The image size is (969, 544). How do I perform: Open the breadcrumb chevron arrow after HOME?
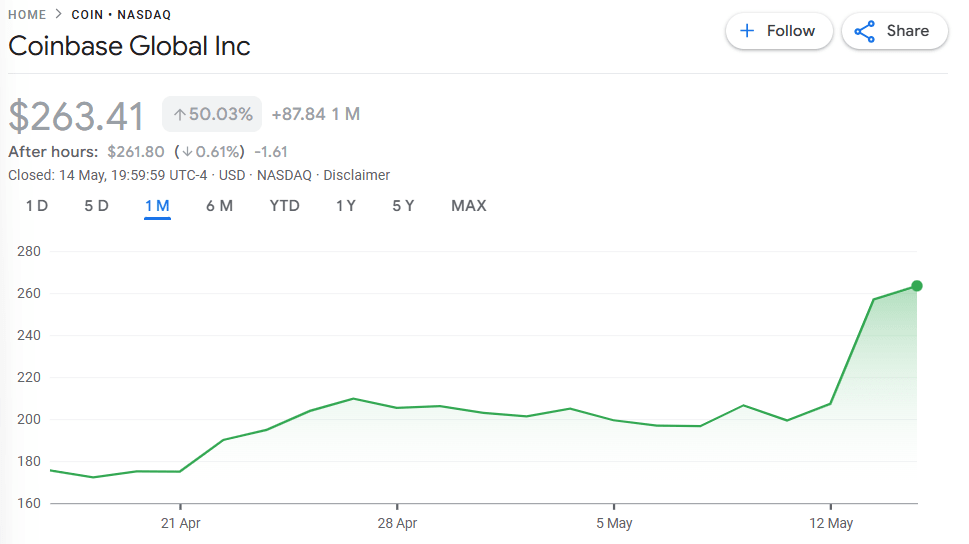click(x=59, y=14)
